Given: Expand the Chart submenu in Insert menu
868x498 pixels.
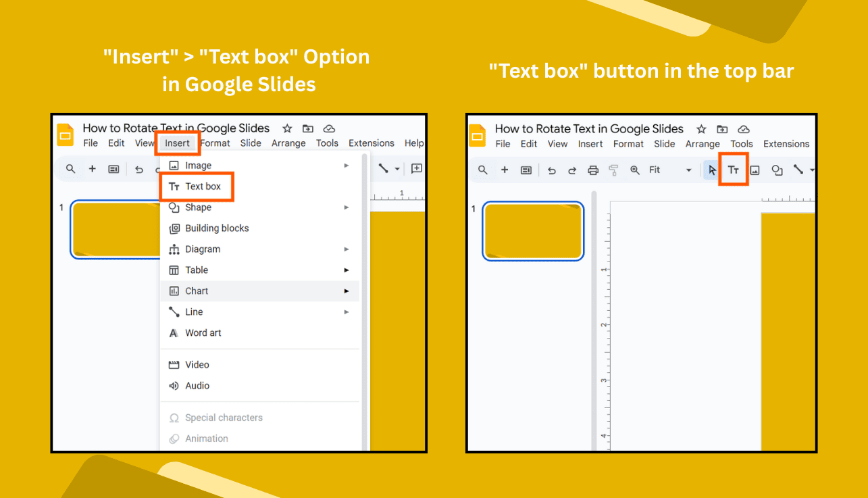Looking at the screenshot, I should click(x=346, y=291).
